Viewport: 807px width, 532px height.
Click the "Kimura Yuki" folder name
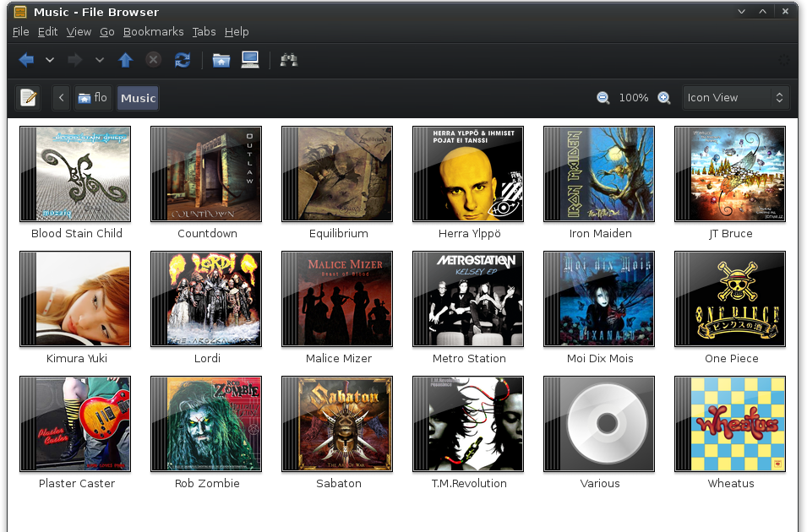tap(77, 359)
